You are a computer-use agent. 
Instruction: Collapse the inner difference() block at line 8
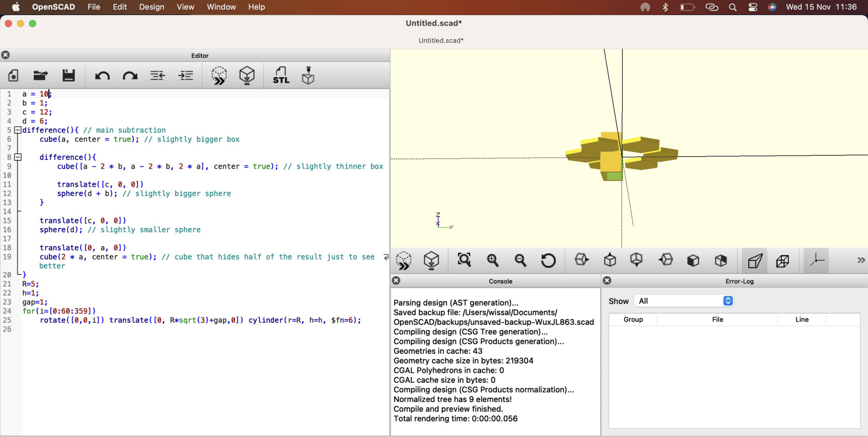pyautogui.click(x=18, y=157)
